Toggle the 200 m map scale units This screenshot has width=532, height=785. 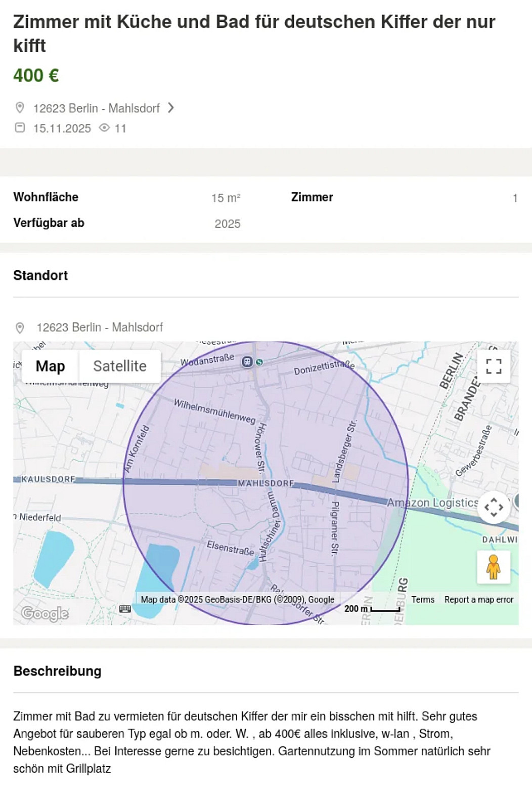click(372, 609)
